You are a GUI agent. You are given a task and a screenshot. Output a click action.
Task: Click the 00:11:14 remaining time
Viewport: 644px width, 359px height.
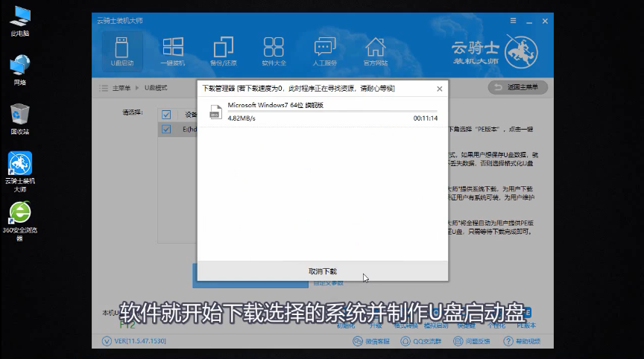426,118
